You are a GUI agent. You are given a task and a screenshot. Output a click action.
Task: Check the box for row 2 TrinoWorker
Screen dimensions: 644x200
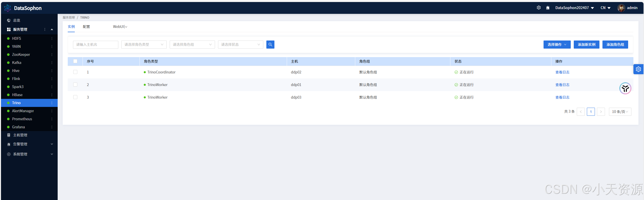(75, 85)
